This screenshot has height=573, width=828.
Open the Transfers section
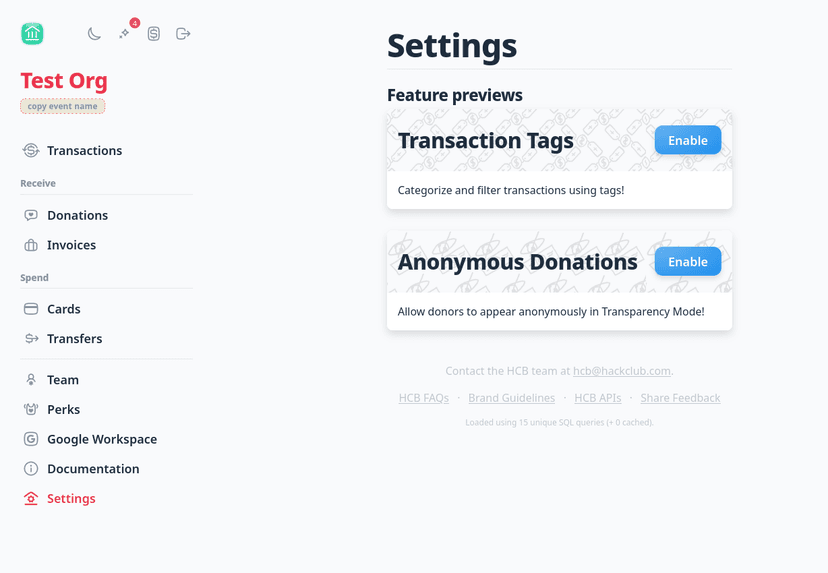74,339
